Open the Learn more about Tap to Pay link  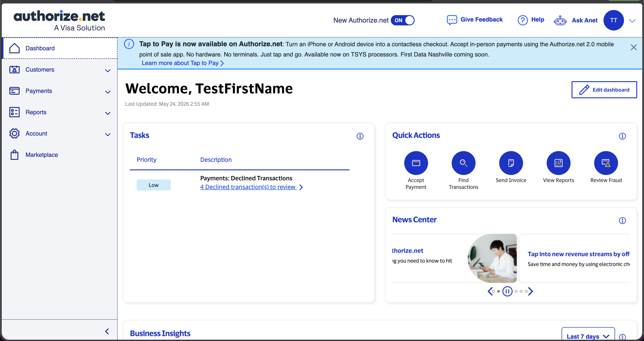pos(183,63)
